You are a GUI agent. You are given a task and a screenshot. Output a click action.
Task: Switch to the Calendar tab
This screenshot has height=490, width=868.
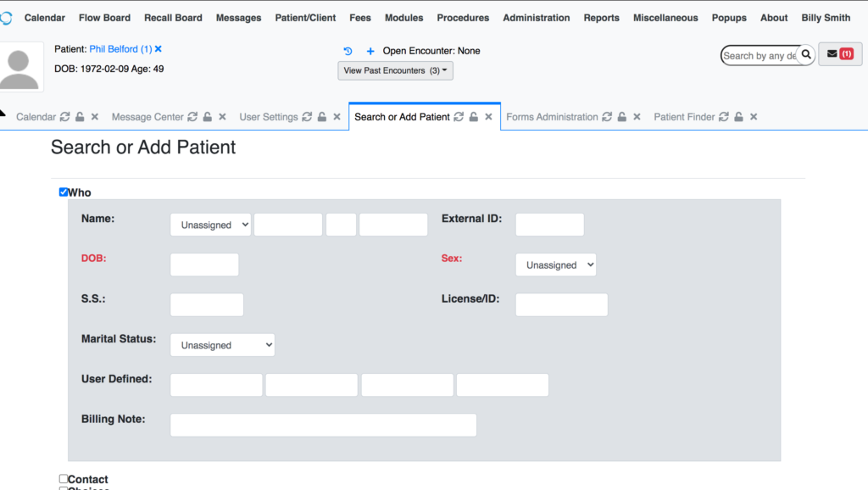click(36, 117)
